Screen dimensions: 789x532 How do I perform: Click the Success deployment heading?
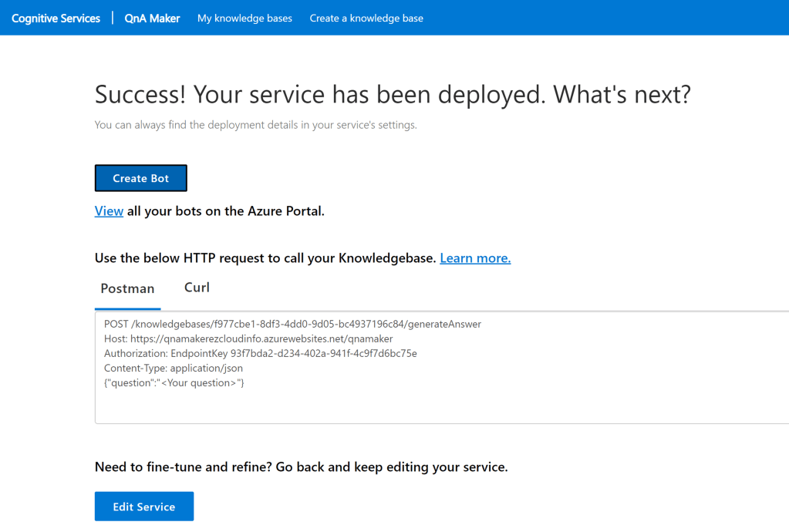pyautogui.click(x=392, y=95)
